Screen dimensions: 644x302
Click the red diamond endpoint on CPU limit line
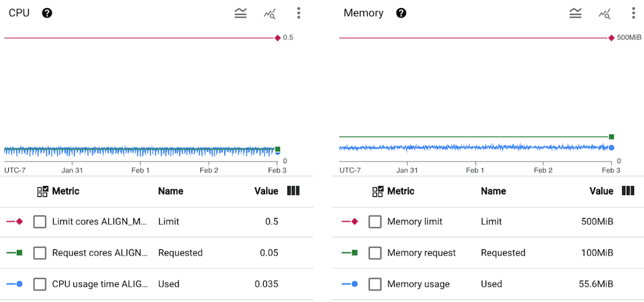[x=278, y=38]
